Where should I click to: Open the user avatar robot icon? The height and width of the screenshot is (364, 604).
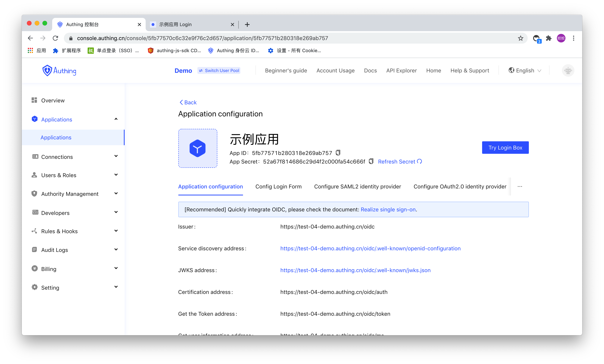(568, 71)
